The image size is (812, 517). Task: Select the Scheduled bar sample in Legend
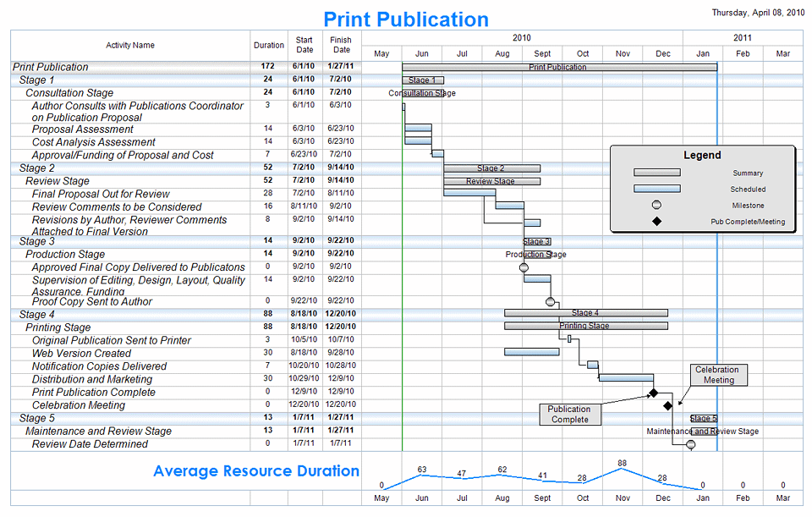pyautogui.click(x=656, y=190)
